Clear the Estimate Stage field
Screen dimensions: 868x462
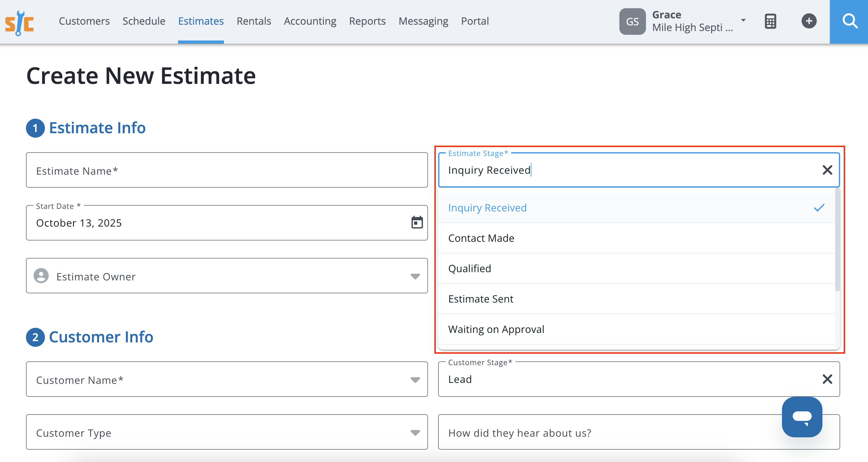coord(827,170)
